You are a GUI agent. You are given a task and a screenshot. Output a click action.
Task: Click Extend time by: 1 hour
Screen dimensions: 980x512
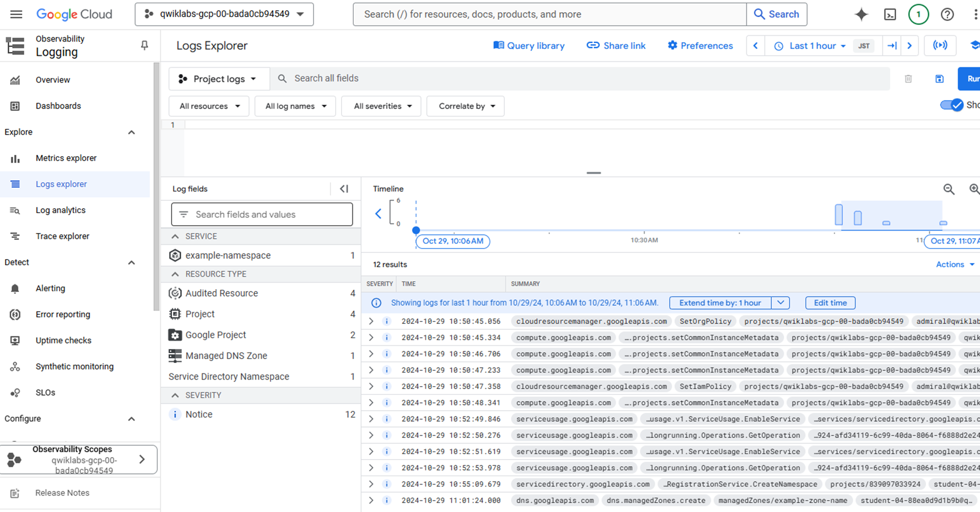720,303
